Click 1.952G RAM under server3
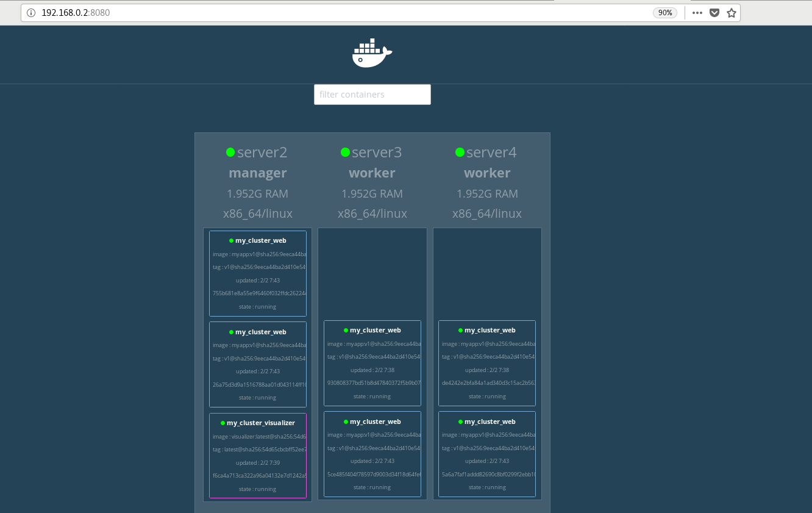This screenshot has height=513, width=812. (x=372, y=194)
